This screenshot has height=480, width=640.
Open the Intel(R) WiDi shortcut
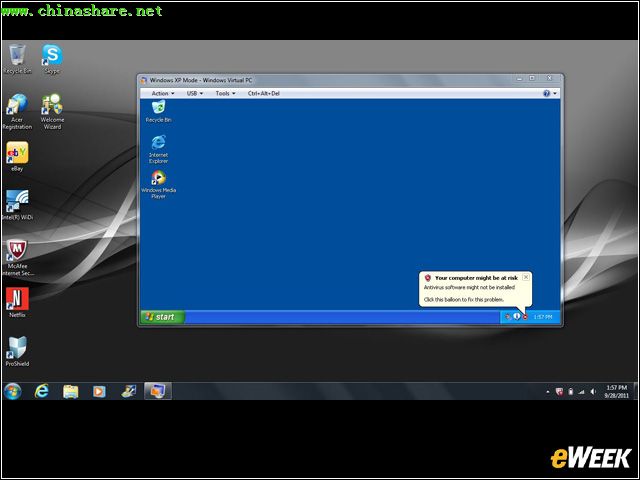coord(17,205)
